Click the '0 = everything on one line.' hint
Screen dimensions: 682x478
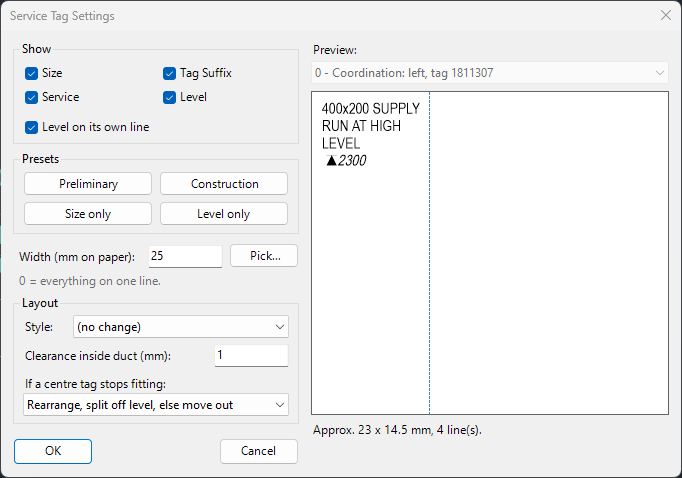tap(90, 281)
